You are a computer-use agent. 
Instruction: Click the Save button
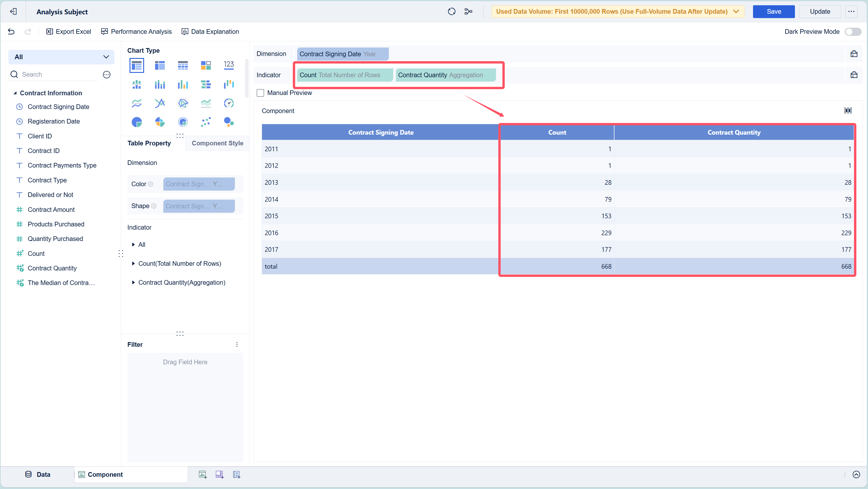(773, 11)
